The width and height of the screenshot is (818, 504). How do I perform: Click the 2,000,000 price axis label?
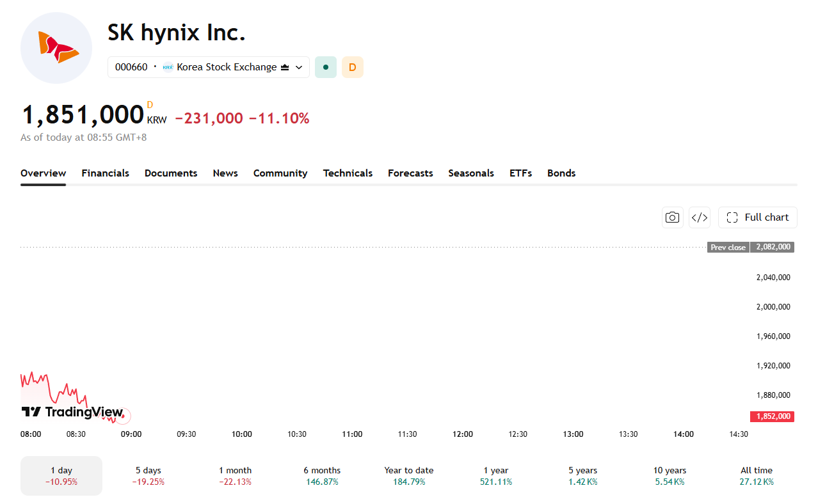[x=773, y=307]
